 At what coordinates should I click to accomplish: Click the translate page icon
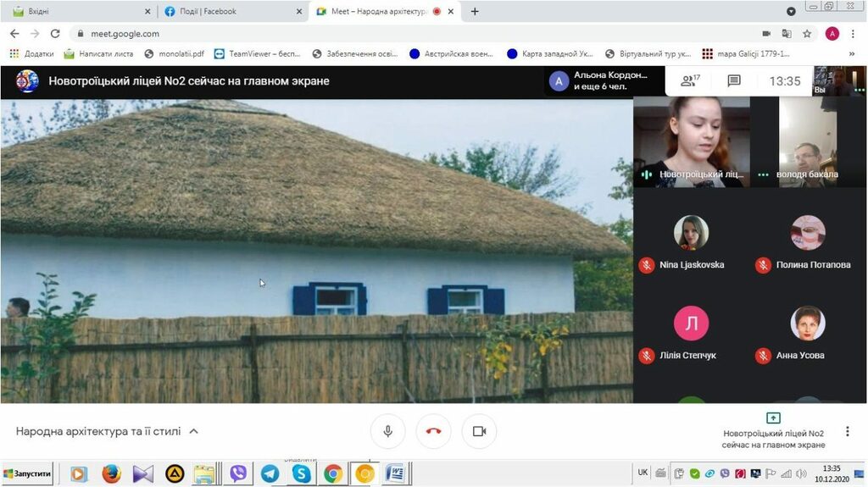787,34
